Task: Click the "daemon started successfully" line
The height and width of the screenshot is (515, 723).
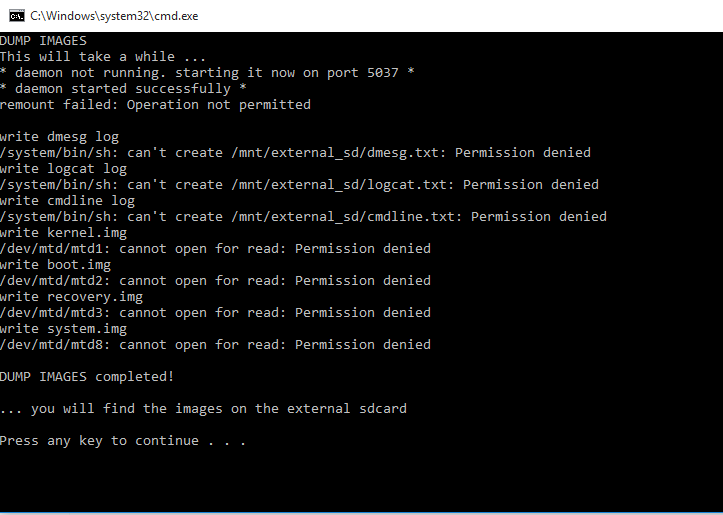Action: 123,89
